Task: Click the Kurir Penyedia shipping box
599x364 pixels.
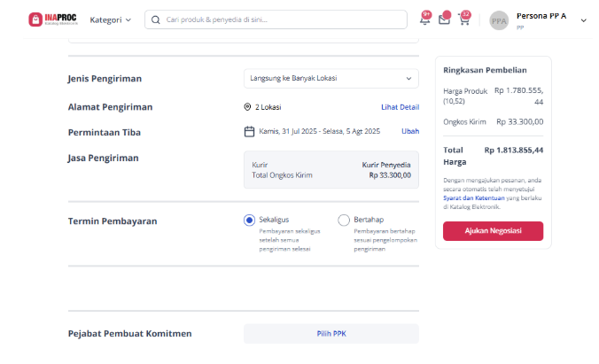Action: click(331, 170)
